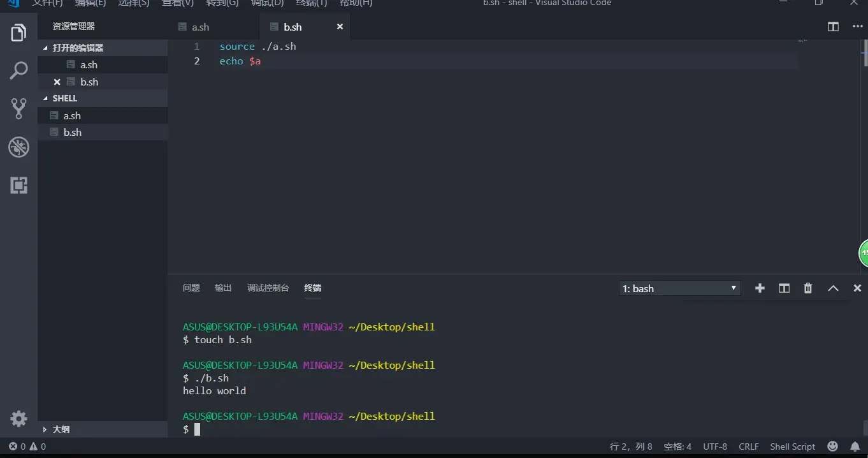Screen dimensions: 868x458
Task: Close b.sh in open editors list
Action: pyautogui.click(x=57, y=82)
